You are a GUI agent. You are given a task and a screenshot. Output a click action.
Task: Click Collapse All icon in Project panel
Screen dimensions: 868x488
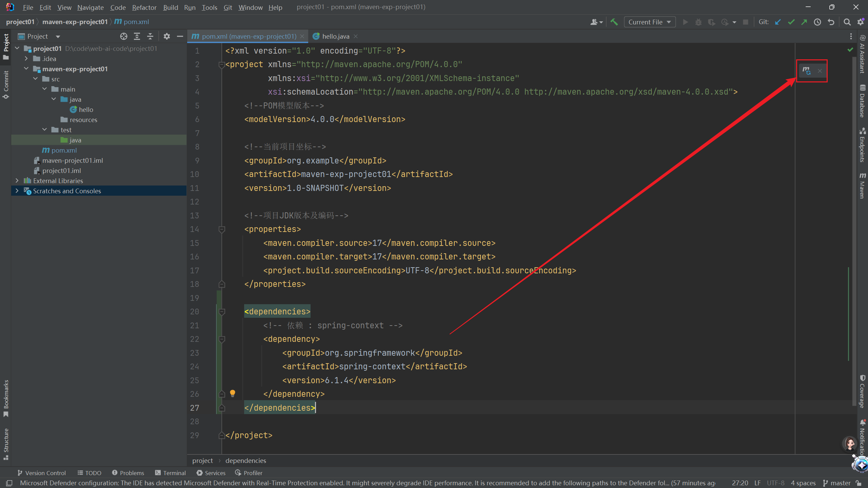click(x=150, y=36)
